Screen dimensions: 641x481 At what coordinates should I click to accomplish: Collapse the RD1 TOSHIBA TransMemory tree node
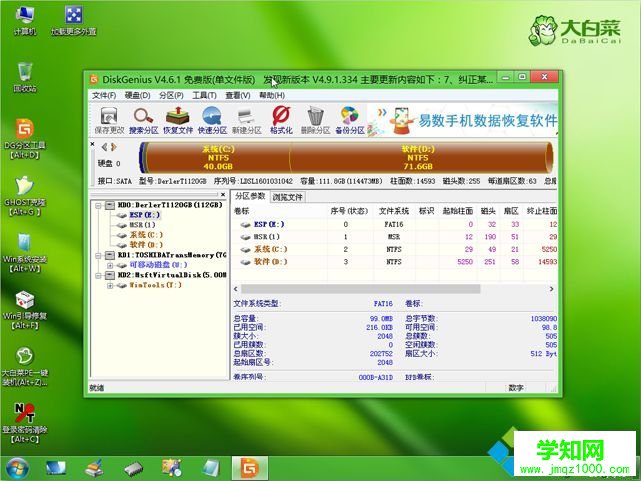[98, 255]
